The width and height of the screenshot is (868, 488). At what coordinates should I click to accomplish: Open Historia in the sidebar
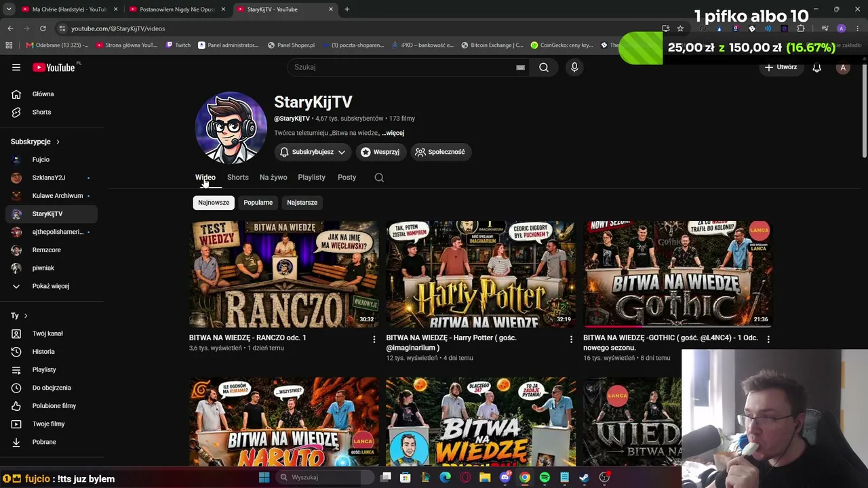(52, 352)
